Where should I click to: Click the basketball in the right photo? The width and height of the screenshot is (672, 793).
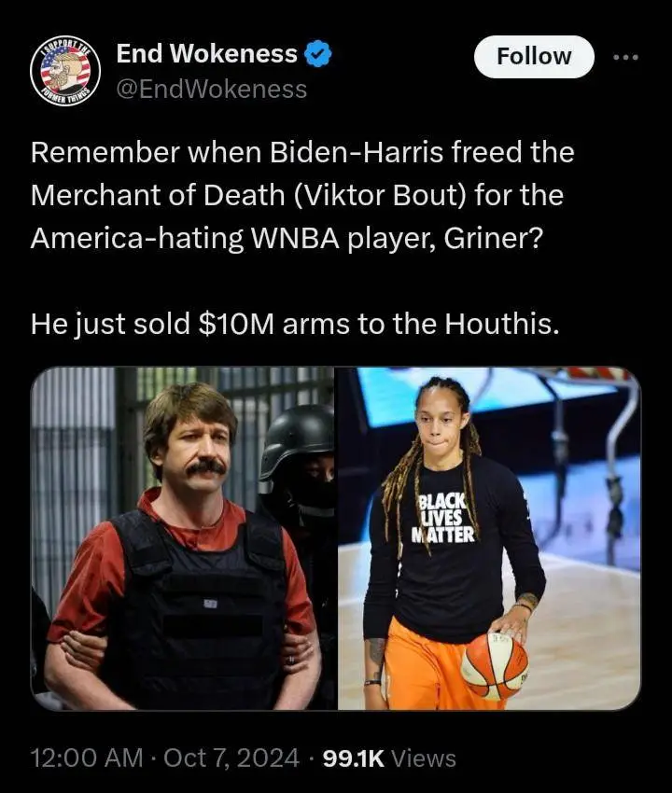pyautogui.click(x=495, y=666)
